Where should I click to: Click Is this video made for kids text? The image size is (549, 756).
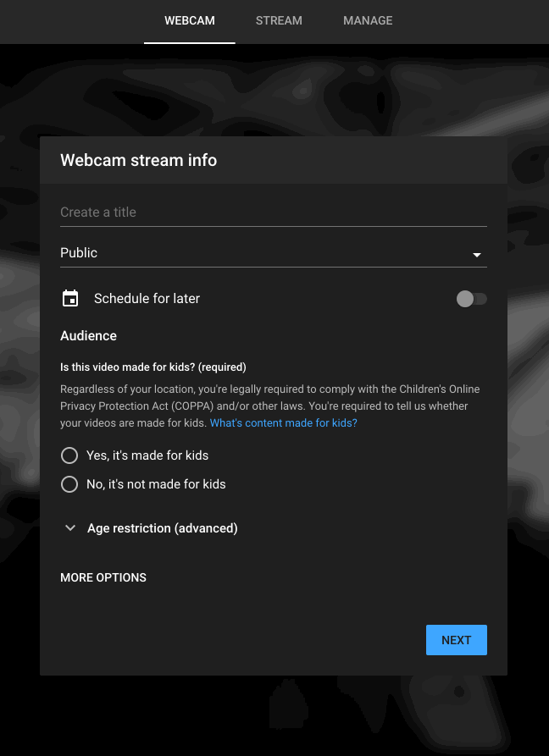point(153,367)
